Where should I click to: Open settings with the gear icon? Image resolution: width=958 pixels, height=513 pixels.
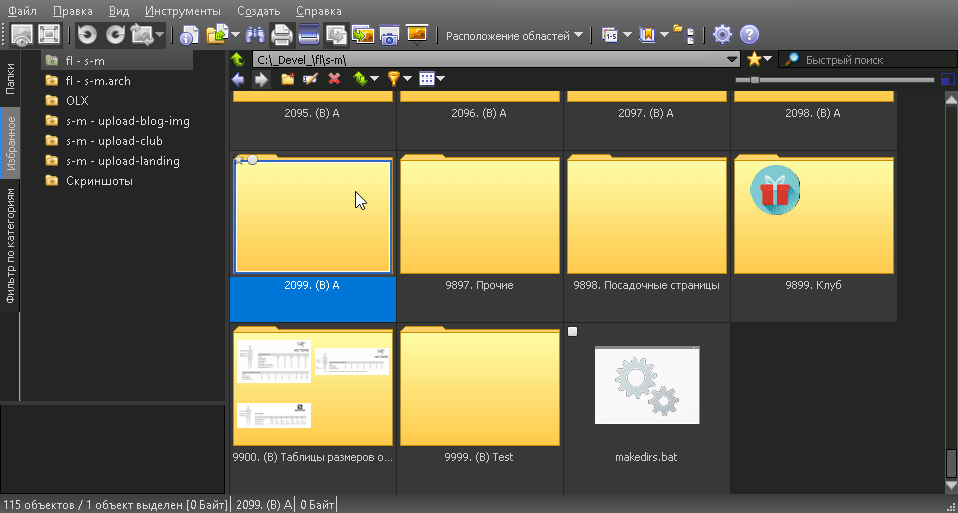722,35
